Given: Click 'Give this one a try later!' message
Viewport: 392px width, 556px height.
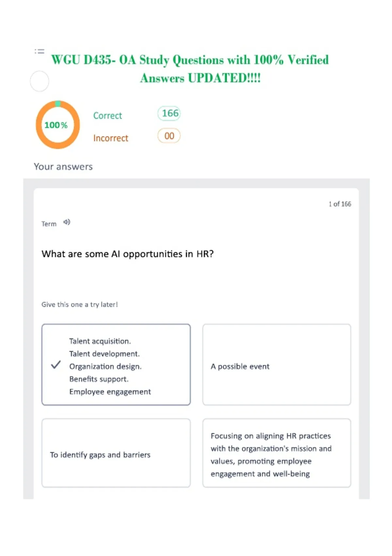Looking at the screenshot, I should (79, 304).
